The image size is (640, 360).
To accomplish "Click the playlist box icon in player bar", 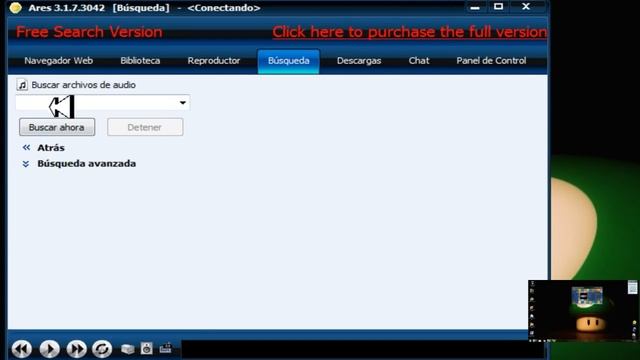I will click(128, 349).
